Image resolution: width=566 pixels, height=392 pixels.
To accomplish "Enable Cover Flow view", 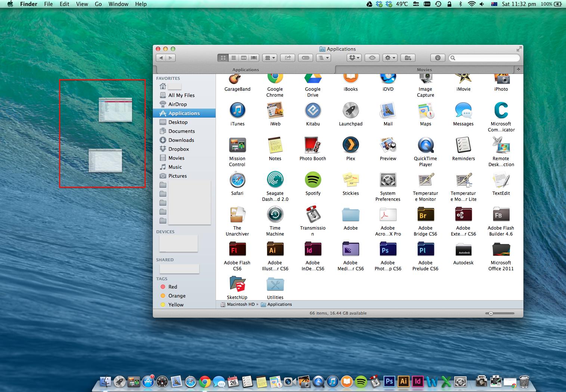I will click(x=254, y=58).
